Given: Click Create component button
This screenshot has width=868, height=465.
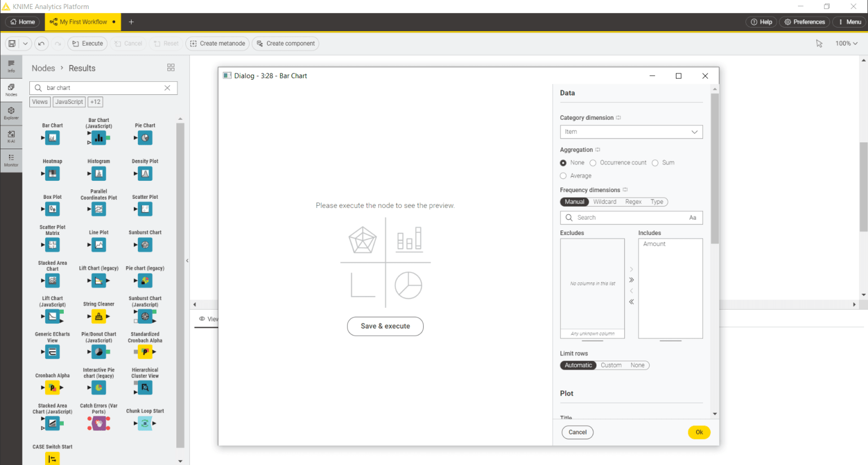Looking at the screenshot, I should pyautogui.click(x=285, y=44).
